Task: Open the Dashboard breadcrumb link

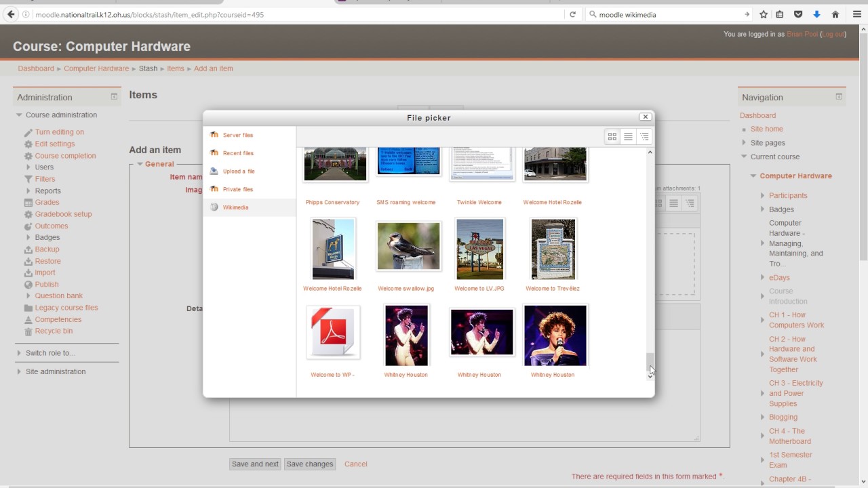Action: coord(36,68)
